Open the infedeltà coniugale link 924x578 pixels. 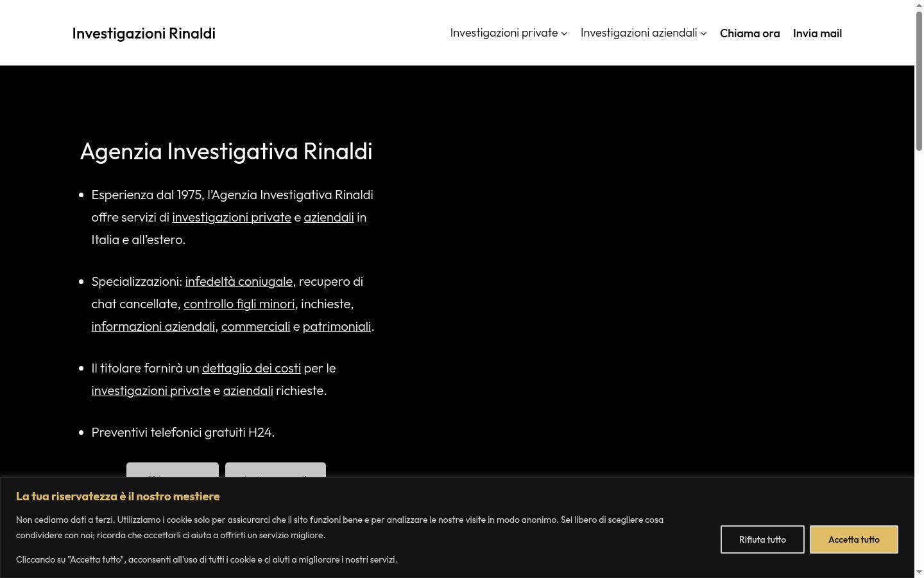(x=239, y=281)
